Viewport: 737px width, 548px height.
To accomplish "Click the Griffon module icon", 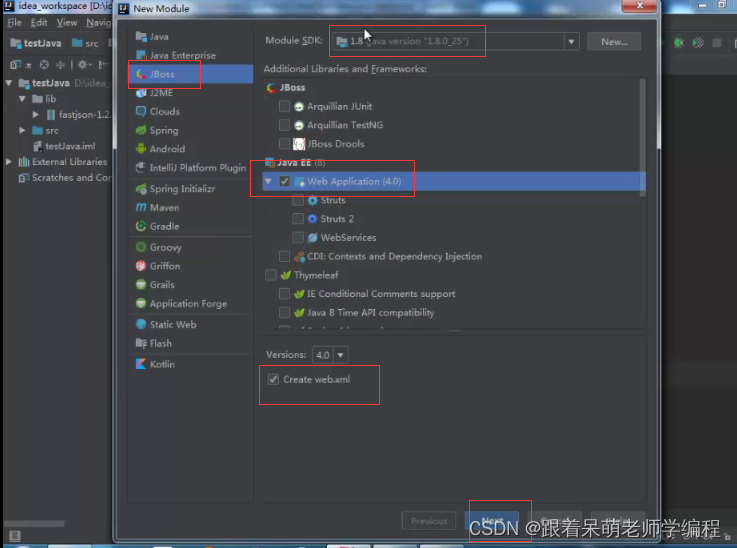I will click(x=141, y=266).
